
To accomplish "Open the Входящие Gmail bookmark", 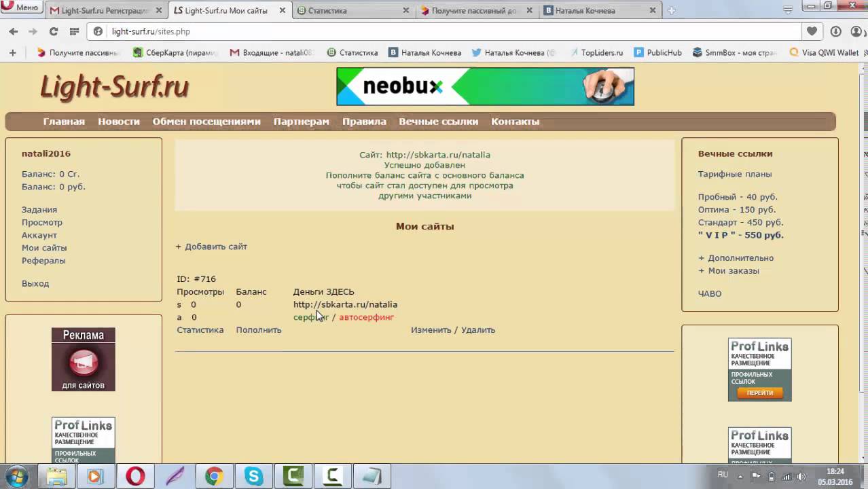I will tap(272, 52).
